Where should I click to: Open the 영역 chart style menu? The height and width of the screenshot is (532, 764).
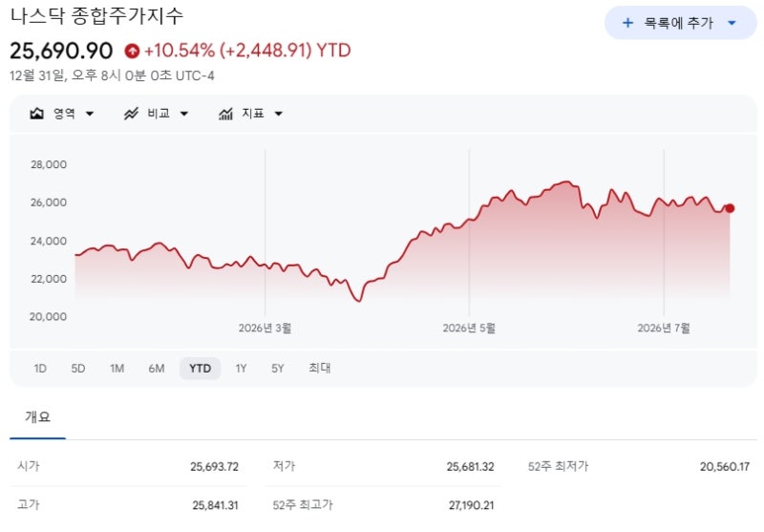[x=62, y=114]
